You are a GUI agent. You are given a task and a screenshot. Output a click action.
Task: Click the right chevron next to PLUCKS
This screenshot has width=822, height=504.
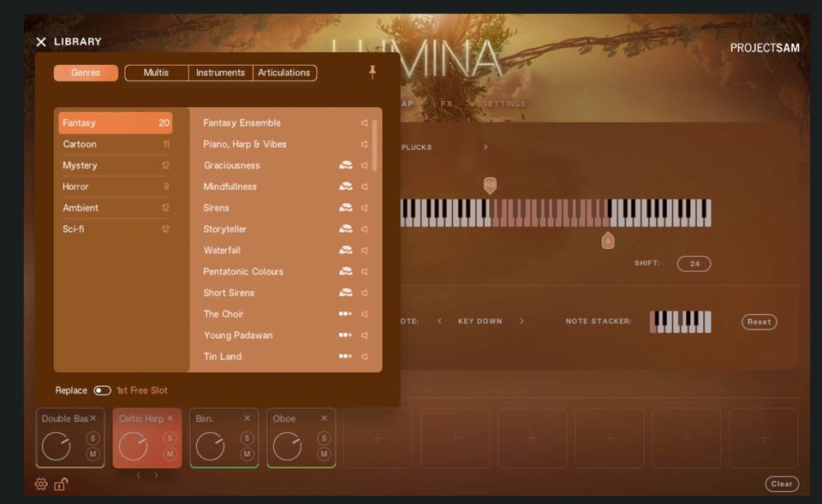coord(485,147)
